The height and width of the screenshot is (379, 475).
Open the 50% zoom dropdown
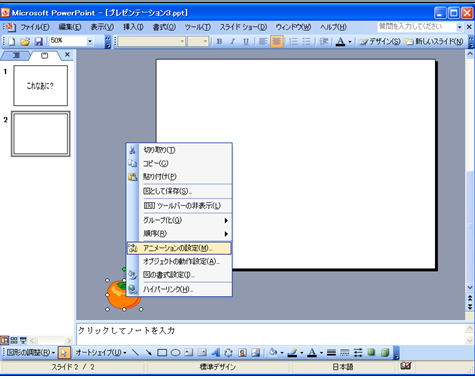pos(90,41)
